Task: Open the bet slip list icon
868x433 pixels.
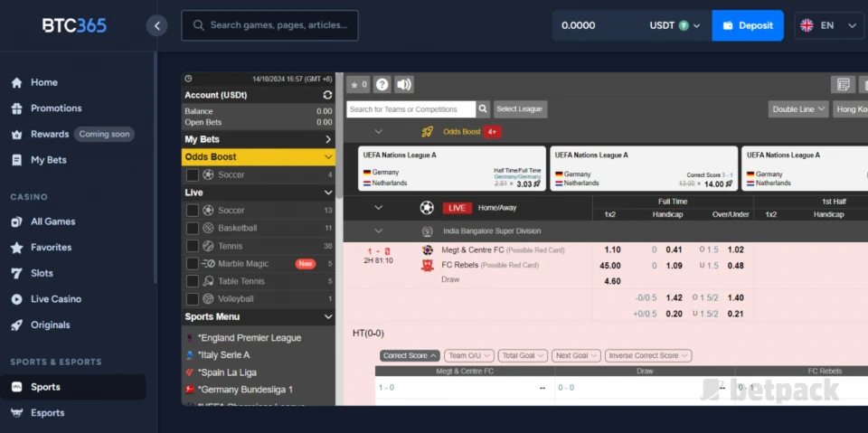Action: [843, 85]
